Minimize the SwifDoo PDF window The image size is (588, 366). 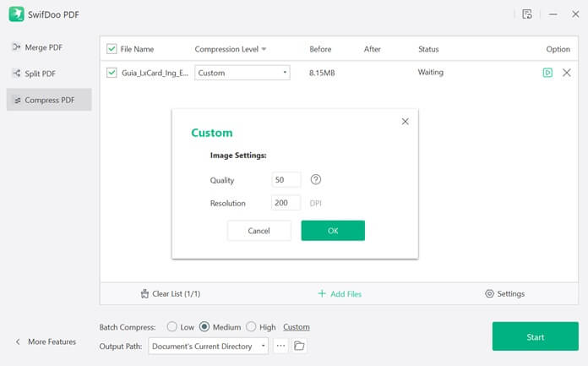pos(553,14)
